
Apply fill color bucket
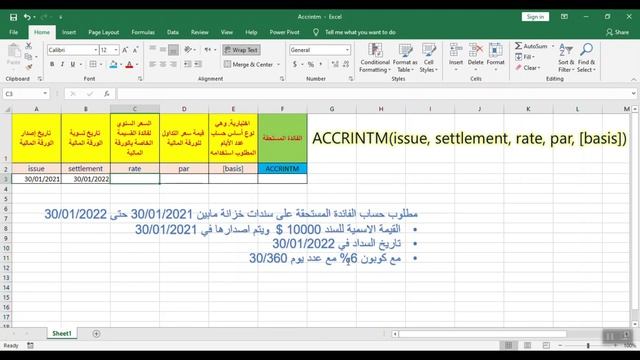tap(113, 64)
